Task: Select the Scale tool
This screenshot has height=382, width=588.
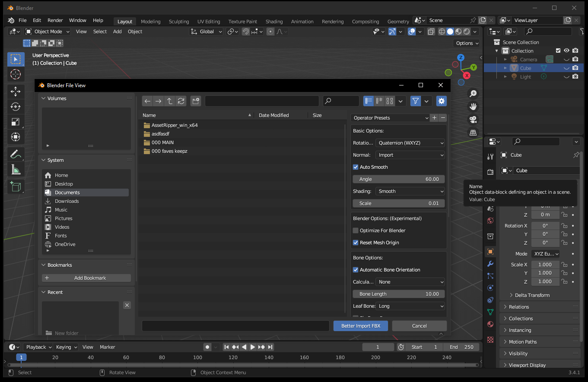Action: pyautogui.click(x=16, y=122)
